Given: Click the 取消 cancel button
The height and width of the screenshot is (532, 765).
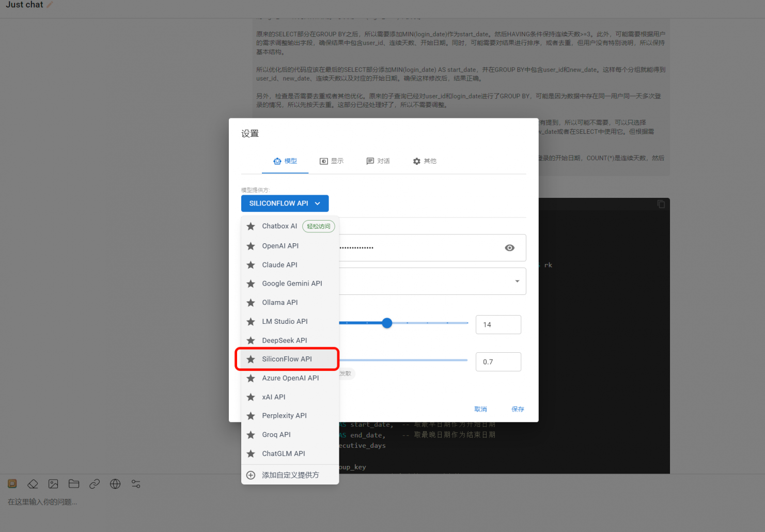Looking at the screenshot, I should tap(481, 409).
